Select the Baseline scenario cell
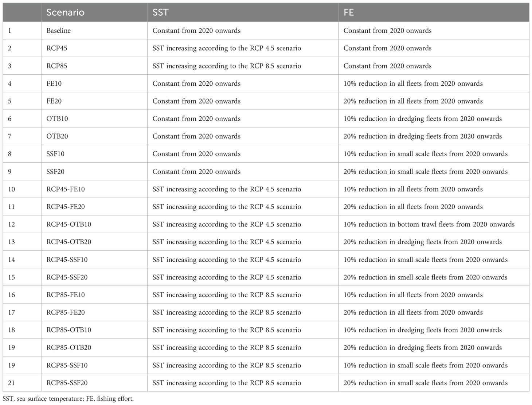Screen dimensions: 532x405 point(59,31)
